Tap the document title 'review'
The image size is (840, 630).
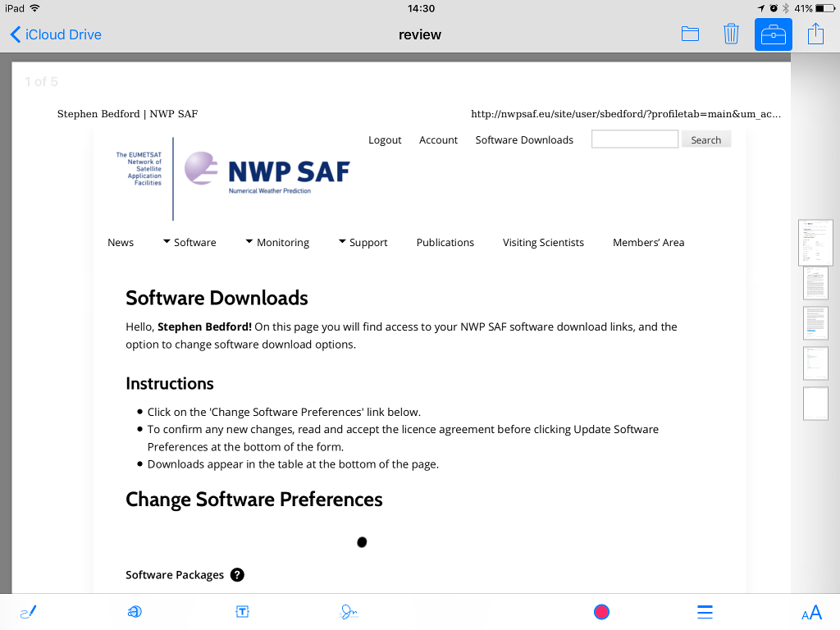pyautogui.click(x=420, y=34)
